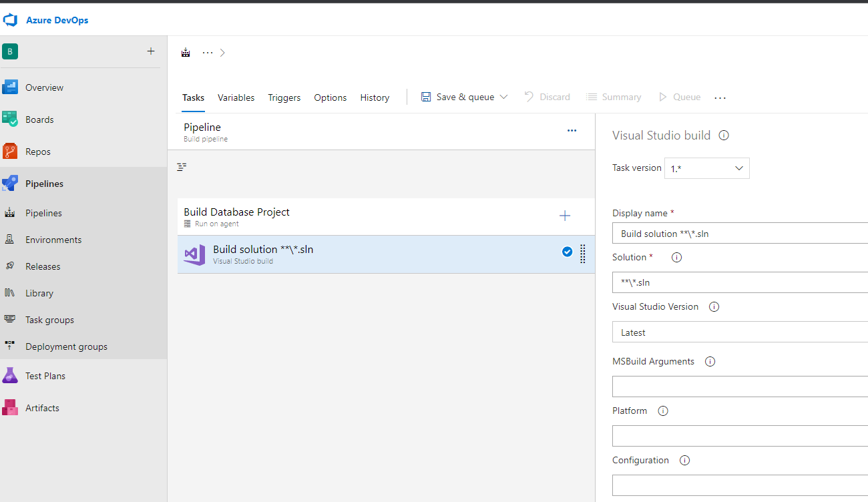Click the Repos sidebar icon

pyautogui.click(x=10, y=152)
